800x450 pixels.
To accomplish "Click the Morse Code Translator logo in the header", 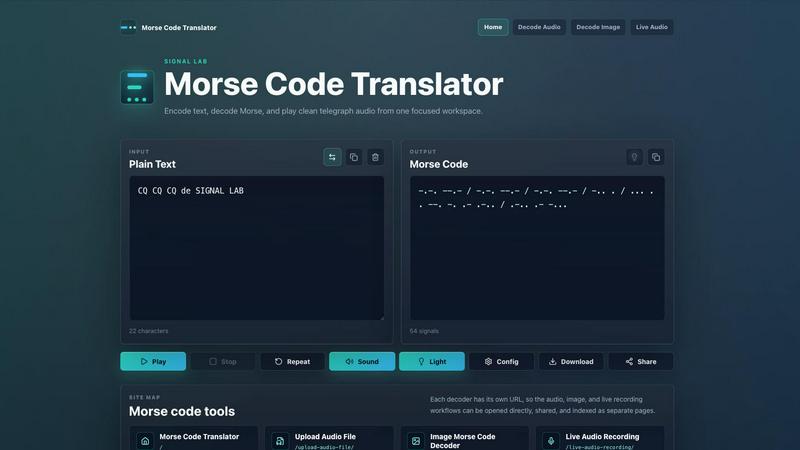I will tap(128, 28).
